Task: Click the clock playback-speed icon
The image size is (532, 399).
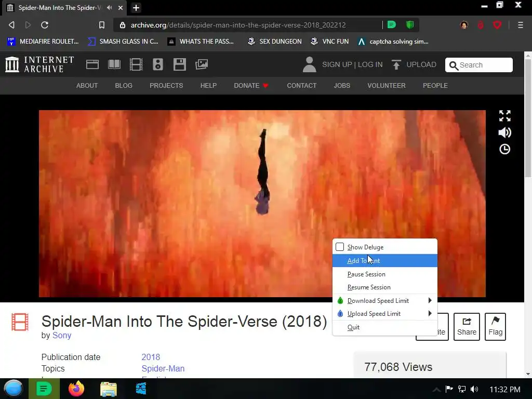Action: [505, 149]
